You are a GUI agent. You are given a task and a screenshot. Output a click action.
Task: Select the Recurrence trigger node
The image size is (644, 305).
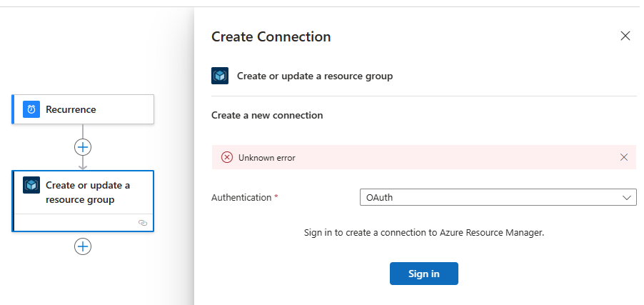[x=83, y=109]
